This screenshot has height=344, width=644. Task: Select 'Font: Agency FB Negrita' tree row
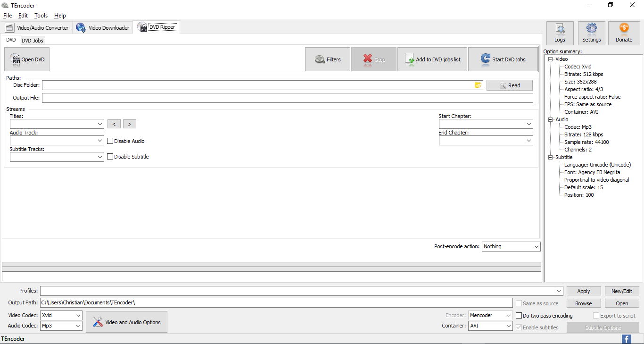coord(592,172)
